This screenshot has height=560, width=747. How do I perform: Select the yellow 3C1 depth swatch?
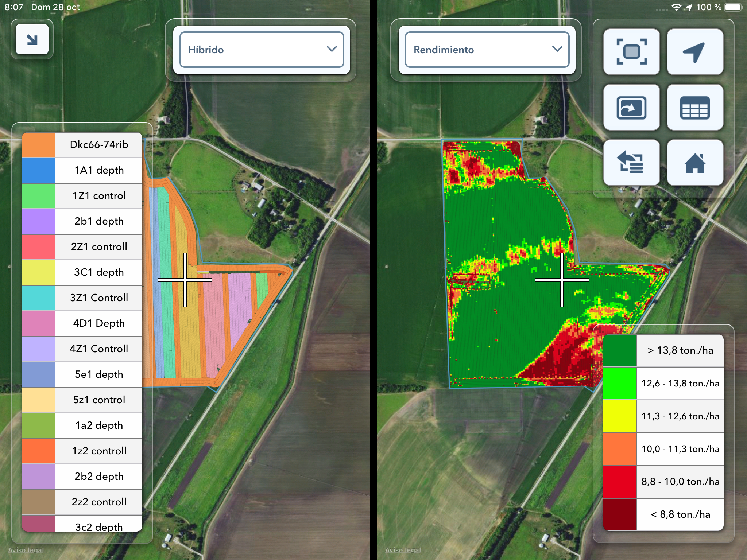(38, 273)
